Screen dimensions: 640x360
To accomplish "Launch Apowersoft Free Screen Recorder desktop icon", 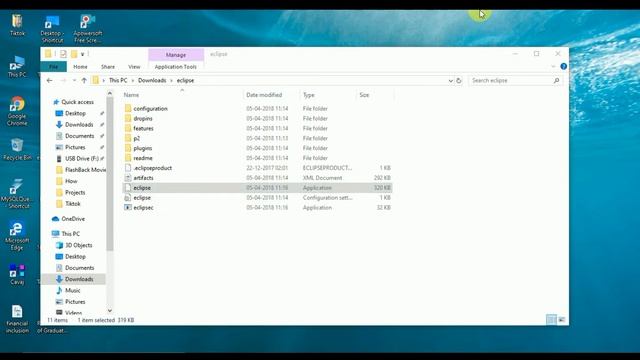I will [x=88, y=29].
